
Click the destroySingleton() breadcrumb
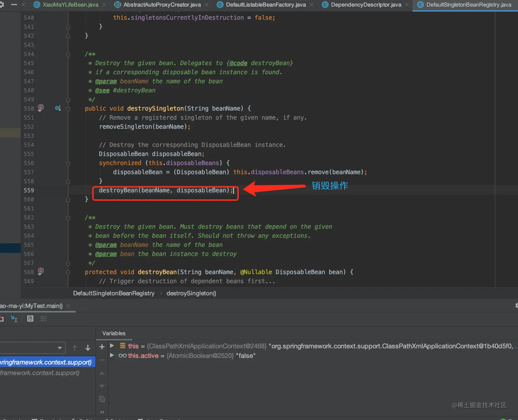[191, 293]
